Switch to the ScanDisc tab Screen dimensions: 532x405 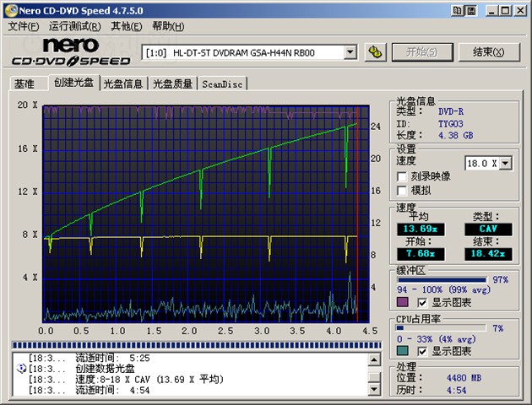tap(222, 84)
